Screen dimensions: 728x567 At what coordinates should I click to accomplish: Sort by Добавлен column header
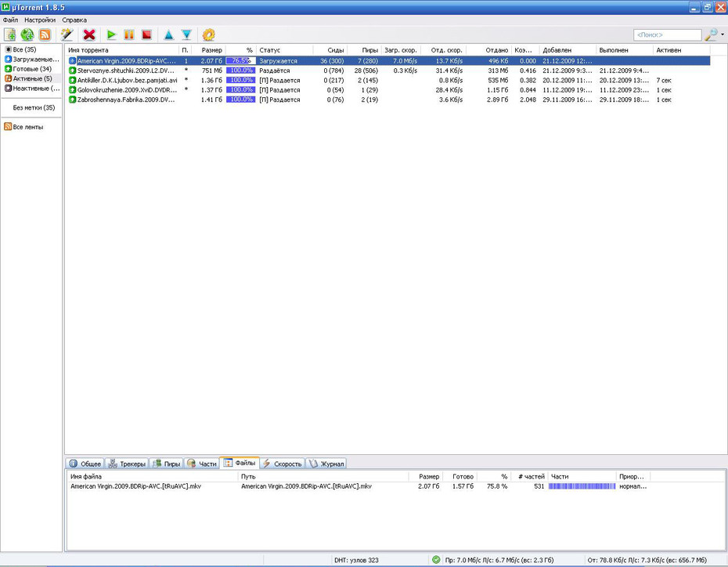pos(568,50)
